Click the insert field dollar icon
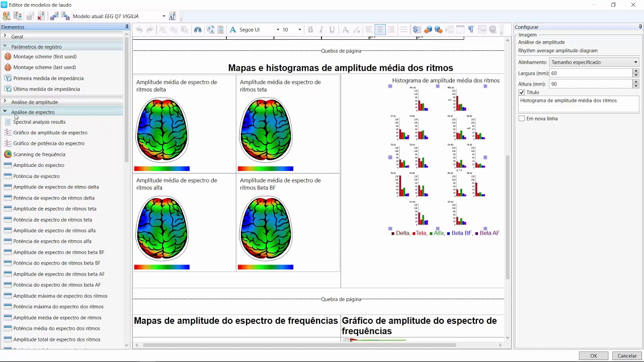 (x=417, y=30)
